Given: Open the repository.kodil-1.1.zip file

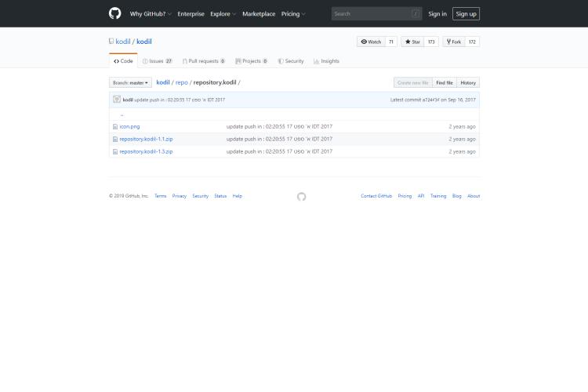Looking at the screenshot, I should pos(146,140).
